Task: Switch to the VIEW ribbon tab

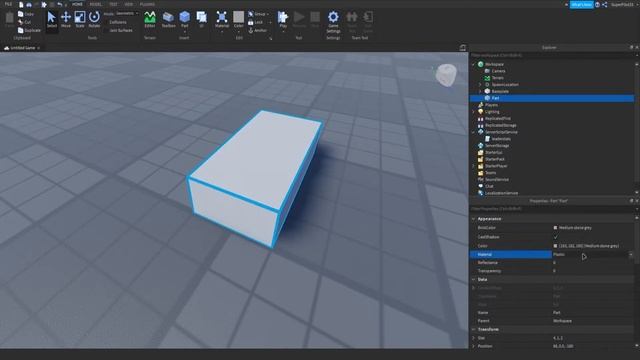Action: [129, 4]
